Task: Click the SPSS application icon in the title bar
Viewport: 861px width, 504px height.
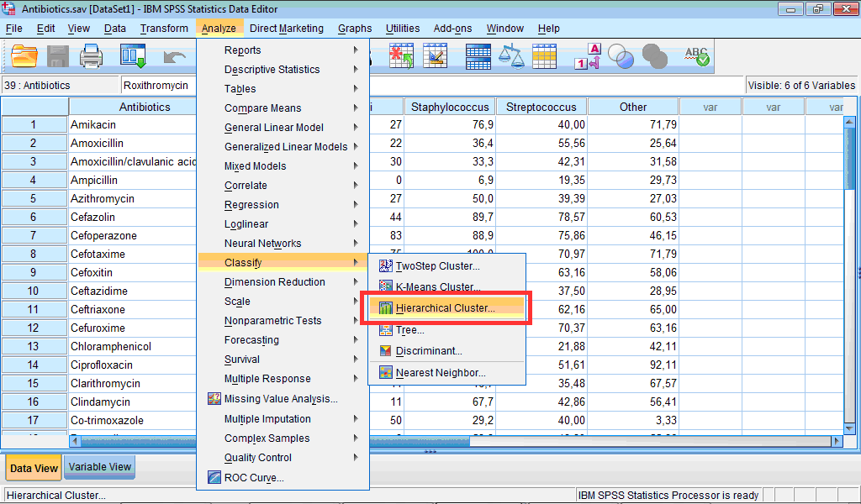Action: [9, 8]
